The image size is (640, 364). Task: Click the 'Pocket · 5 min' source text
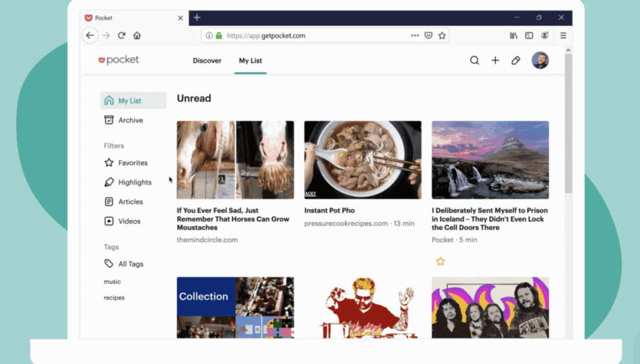click(x=454, y=240)
